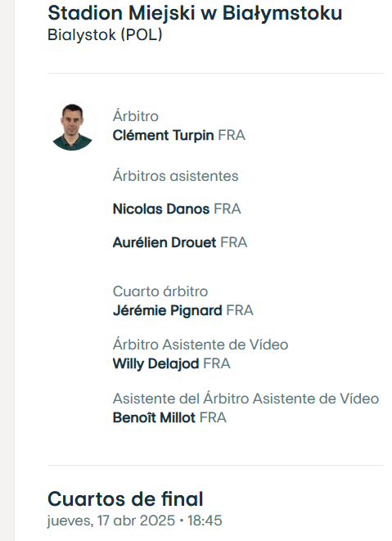Click the Stadion Miejski w Białymstoku heading
Image resolution: width=392 pixels, height=541 pixels.
(x=195, y=13)
